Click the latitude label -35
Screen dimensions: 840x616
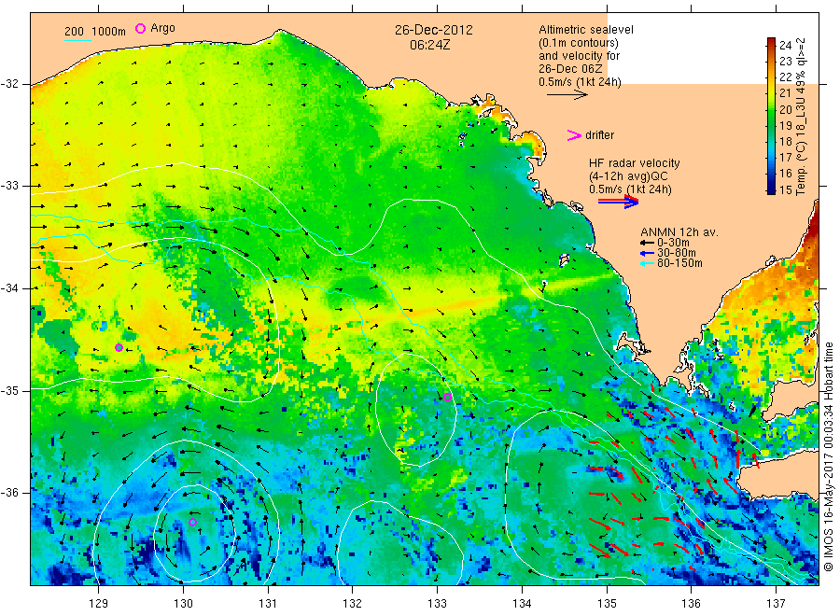click(x=9, y=390)
